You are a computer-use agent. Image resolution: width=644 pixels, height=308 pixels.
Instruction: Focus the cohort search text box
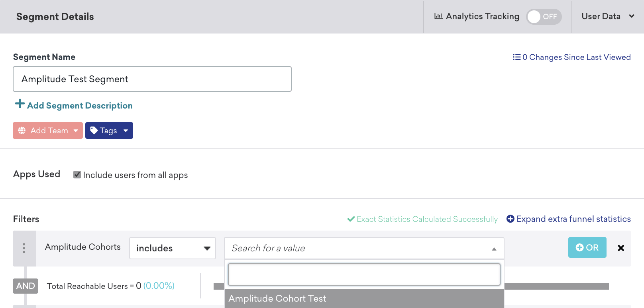364,274
